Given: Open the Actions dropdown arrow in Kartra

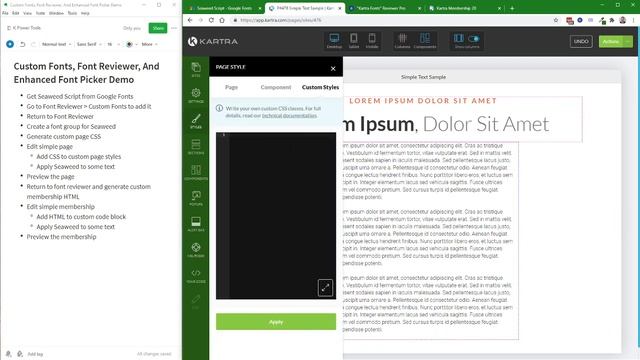Looking at the screenshot, I should (x=628, y=41).
